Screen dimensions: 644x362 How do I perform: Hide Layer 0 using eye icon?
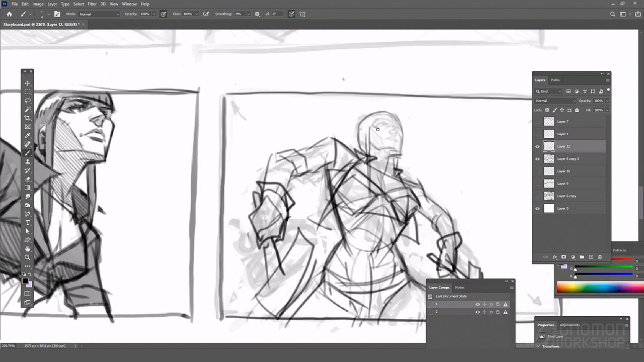point(537,208)
